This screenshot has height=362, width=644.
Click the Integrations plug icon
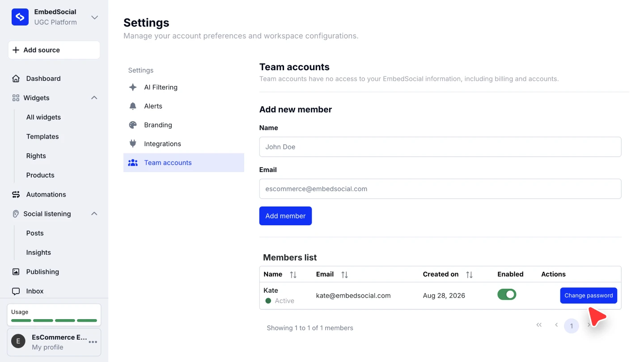click(133, 144)
